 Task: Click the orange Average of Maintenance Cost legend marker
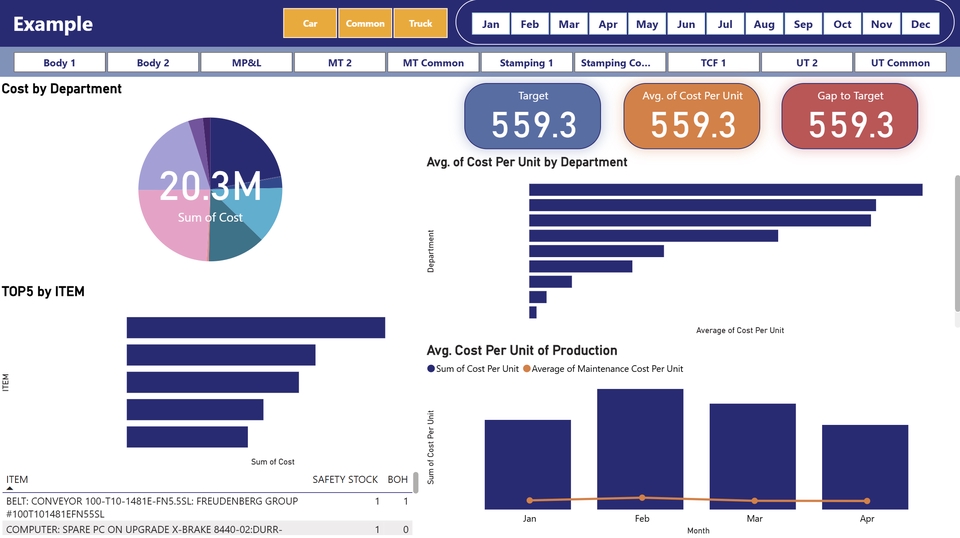point(527,369)
